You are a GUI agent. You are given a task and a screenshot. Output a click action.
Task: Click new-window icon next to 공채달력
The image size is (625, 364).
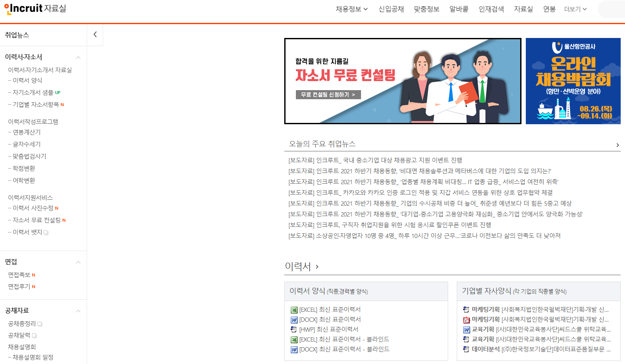tap(35, 336)
